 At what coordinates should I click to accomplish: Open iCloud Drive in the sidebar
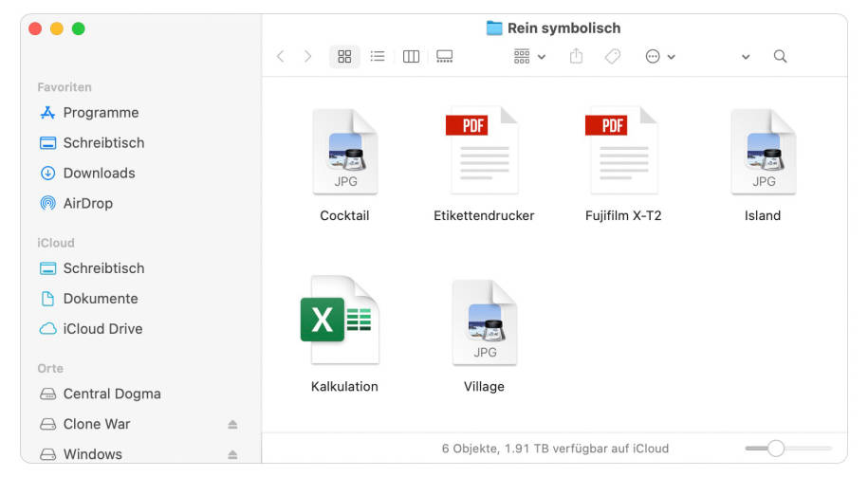tap(102, 329)
